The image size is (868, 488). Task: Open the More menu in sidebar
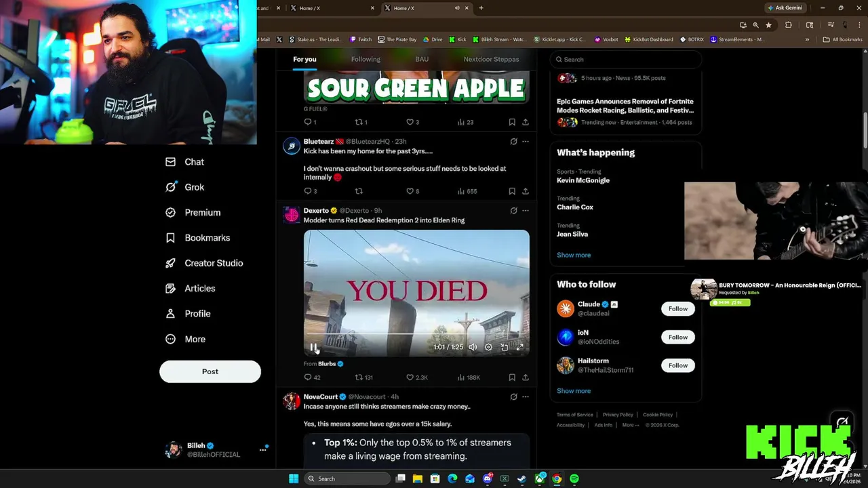coord(185,339)
